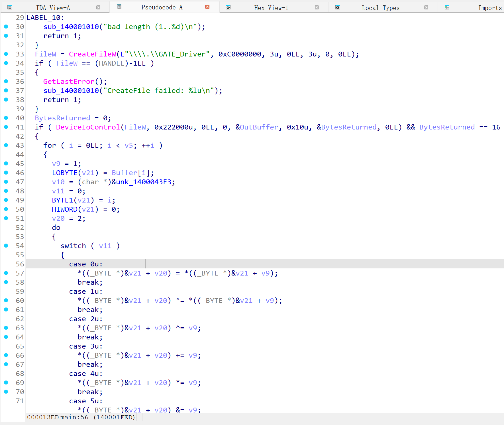Toggle breakpoint dot on line 33
Image resolution: width=504 pixels, height=425 pixels.
click(x=6, y=54)
